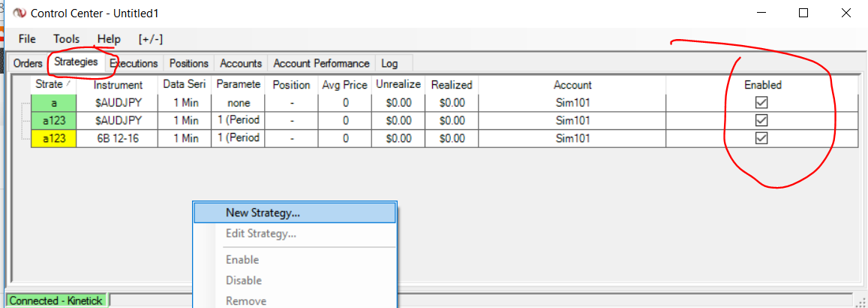Open the Positions tab
The height and width of the screenshot is (308, 868).
(x=189, y=64)
